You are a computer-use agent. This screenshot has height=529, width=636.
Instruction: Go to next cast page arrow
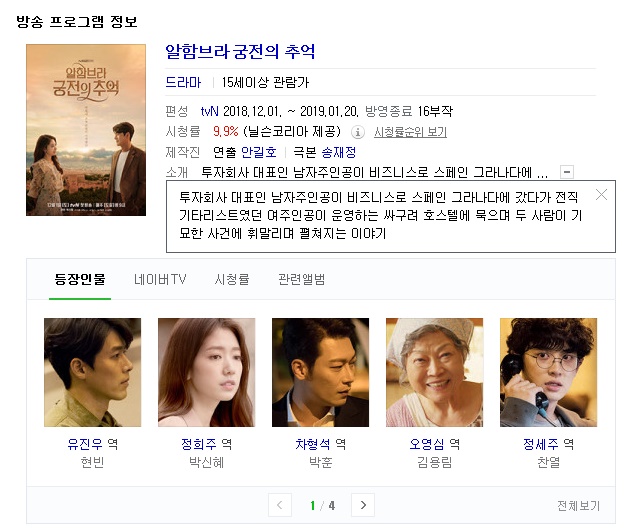coord(363,505)
